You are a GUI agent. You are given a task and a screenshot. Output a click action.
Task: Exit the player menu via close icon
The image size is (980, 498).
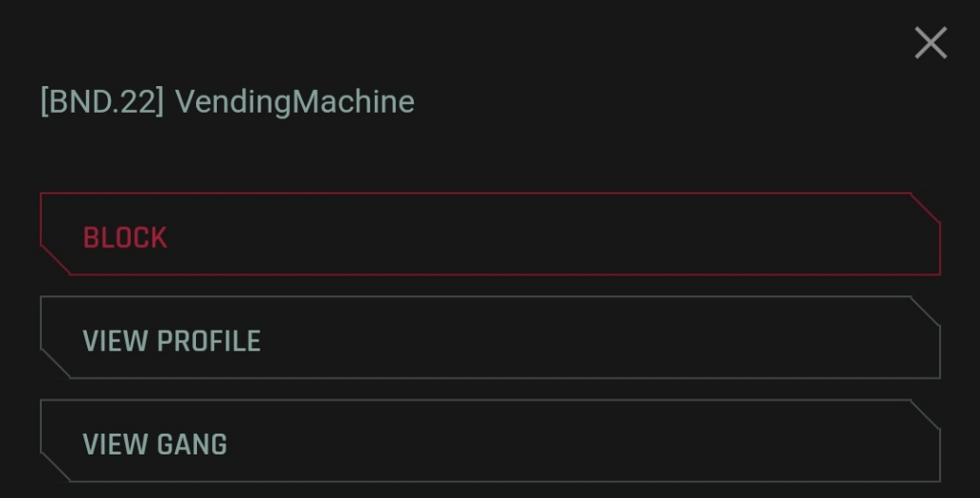tap(930, 44)
